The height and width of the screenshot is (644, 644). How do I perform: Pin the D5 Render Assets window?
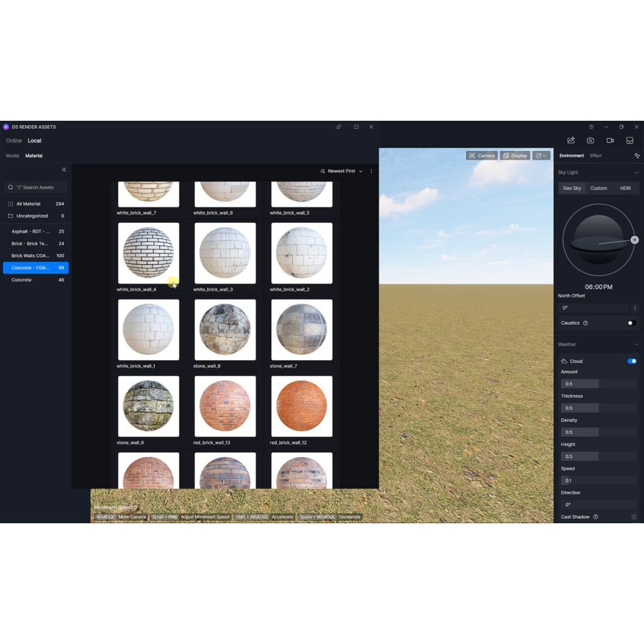339,127
